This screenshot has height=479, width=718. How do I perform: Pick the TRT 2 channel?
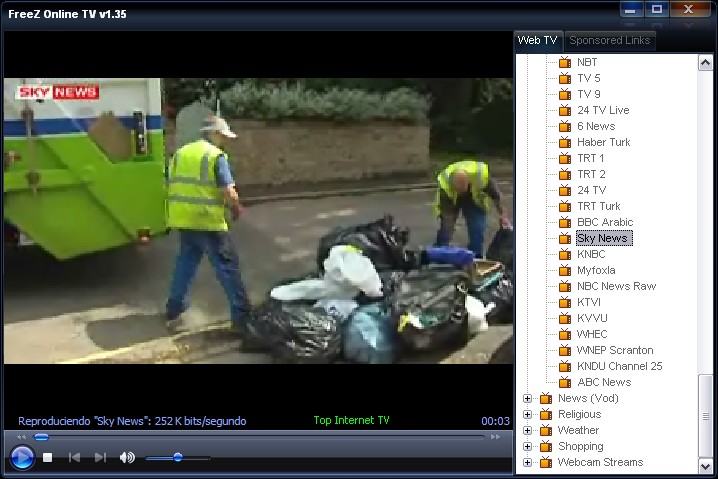point(591,174)
